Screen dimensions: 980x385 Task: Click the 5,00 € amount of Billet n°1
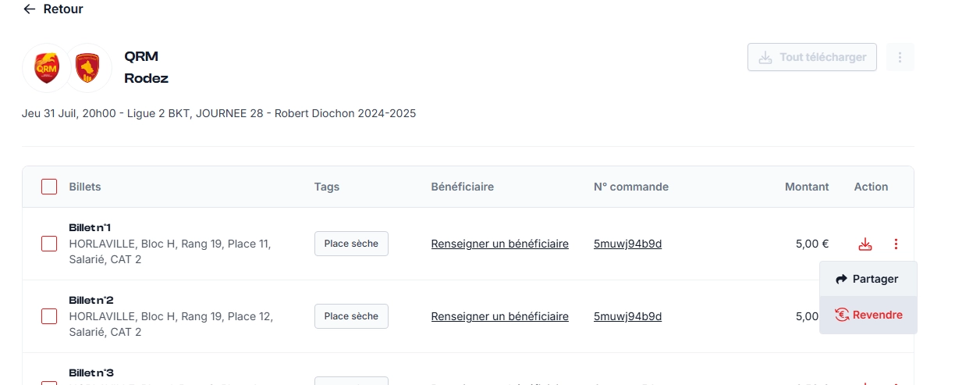(x=812, y=244)
